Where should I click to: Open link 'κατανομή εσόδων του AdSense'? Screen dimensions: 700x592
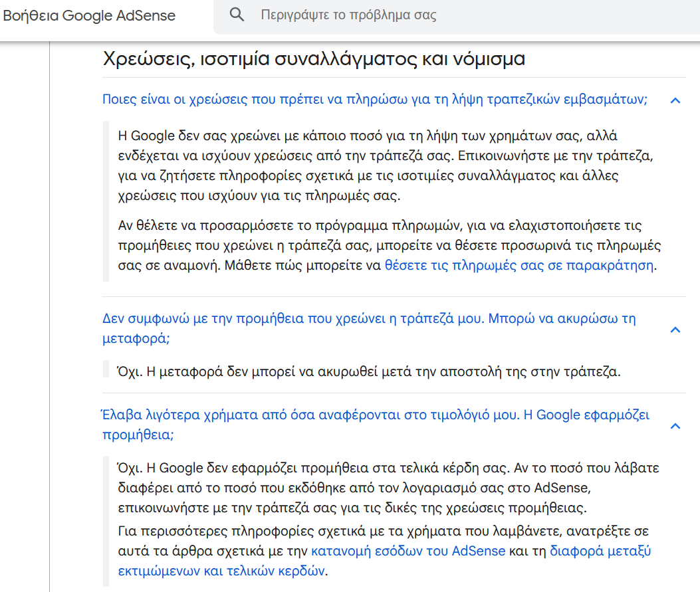point(408,551)
